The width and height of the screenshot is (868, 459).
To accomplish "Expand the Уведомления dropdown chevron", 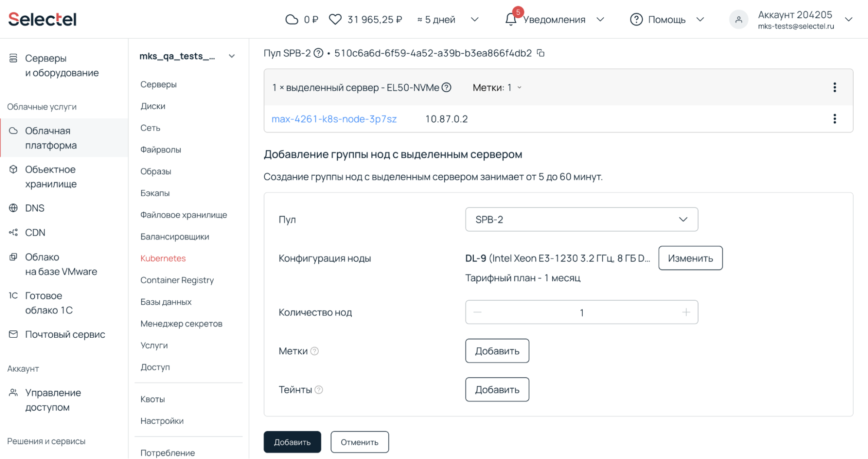I will point(600,20).
